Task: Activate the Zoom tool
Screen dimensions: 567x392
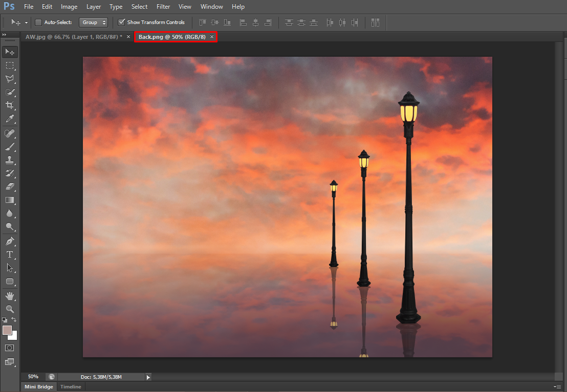Action: click(10, 309)
